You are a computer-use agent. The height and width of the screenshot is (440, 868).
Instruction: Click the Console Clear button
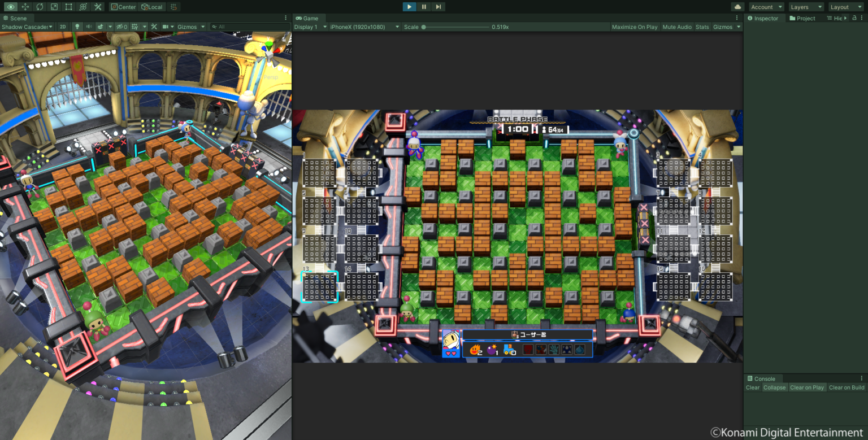[x=752, y=387]
